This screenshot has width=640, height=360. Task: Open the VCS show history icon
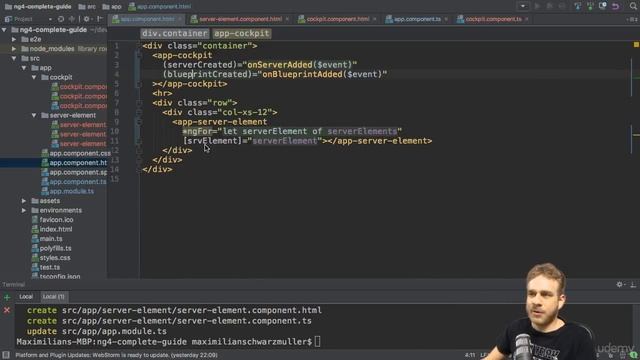pos(602,6)
